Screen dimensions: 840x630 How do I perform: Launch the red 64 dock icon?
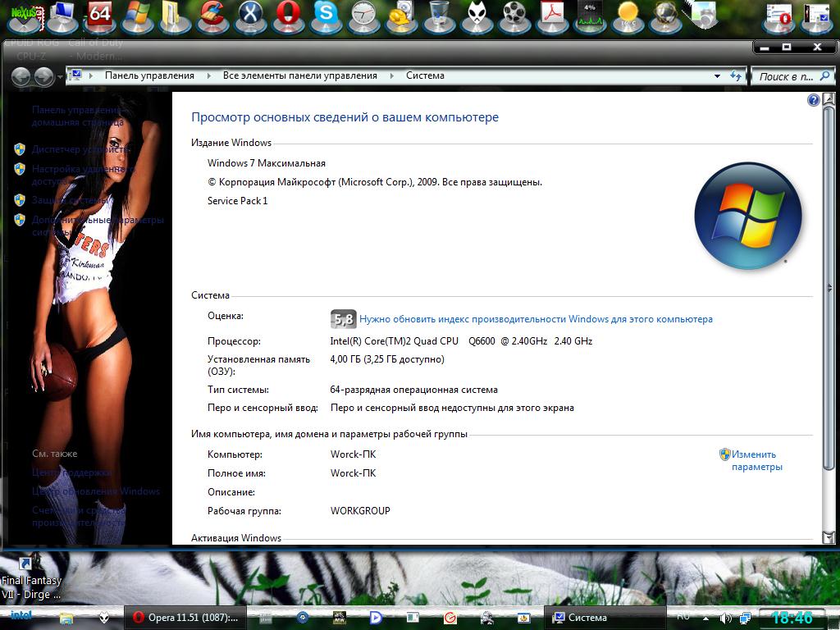[x=100, y=16]
